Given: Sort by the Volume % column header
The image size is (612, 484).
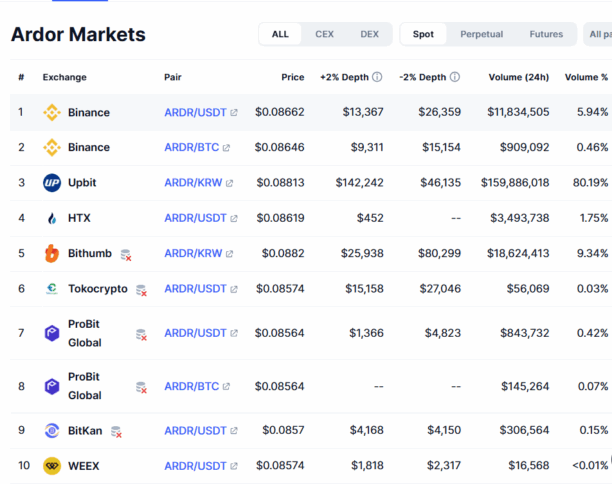Looking at the screenshot, I should point(586,77).
